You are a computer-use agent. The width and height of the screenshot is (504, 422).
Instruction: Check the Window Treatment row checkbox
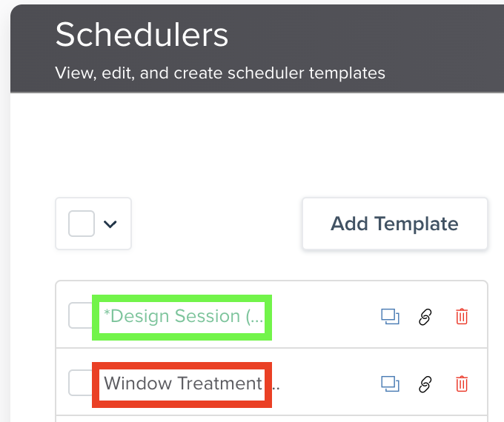pyautogui.click(x=80, y=384)
